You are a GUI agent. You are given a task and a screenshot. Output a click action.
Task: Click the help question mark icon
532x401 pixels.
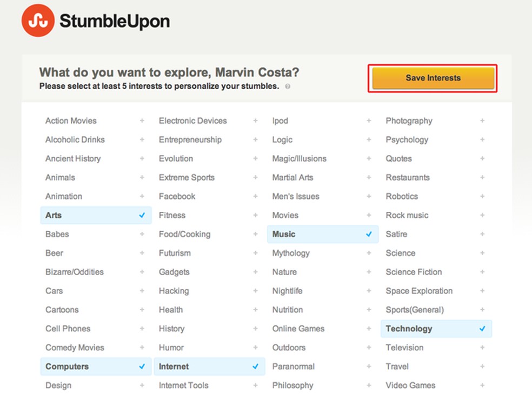click(x=288, y=86)
